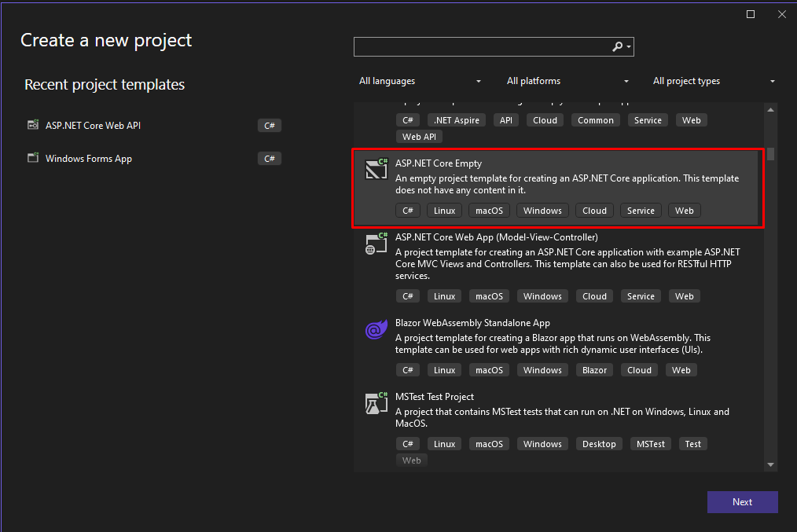Click the ASP.NET Core Empty template description text

567,185
